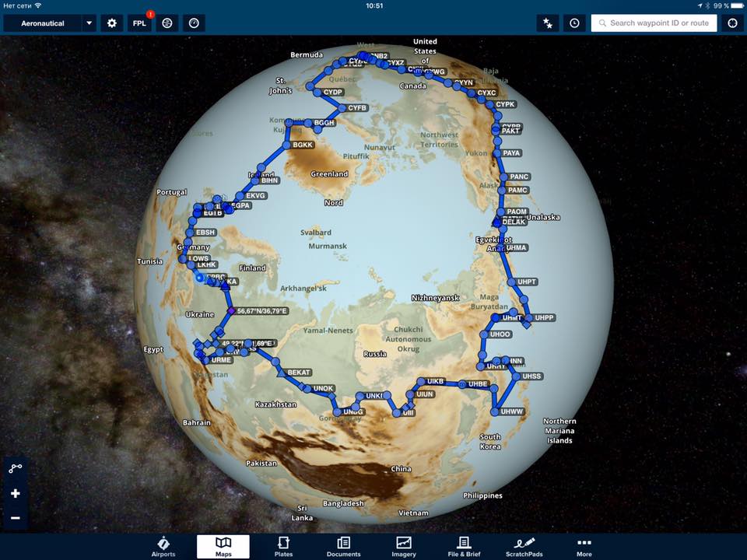Open the globe map overlay button
Image resolution: width=747 pixels, height=560 pixels.
click(167, 23)
